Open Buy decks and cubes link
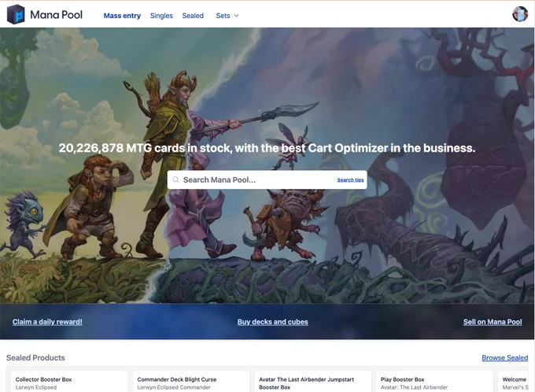Viewport: 535px width, 392px height. pos(273,322)
